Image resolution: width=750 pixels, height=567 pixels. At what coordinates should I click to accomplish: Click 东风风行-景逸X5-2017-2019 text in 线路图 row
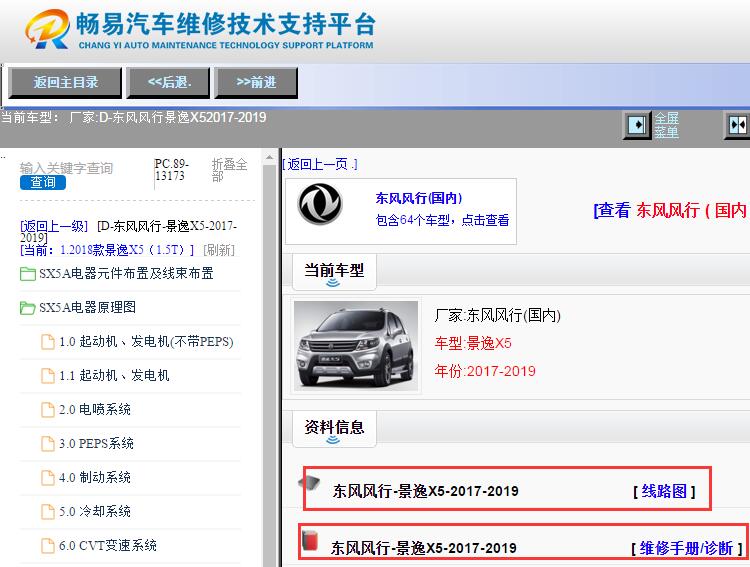(425, 491)
